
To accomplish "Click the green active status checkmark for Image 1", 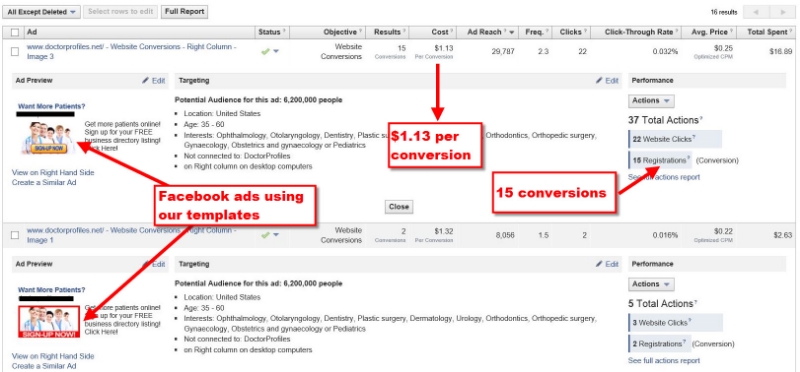I will pyautogui.click(x=265, y=235).
